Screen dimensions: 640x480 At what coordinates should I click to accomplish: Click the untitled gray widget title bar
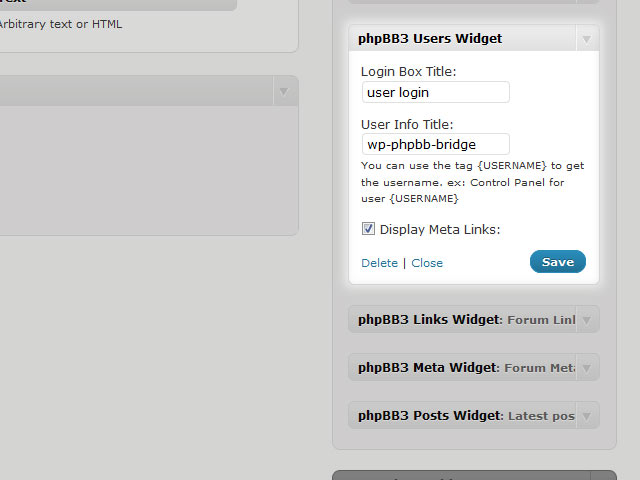[136, 91]
